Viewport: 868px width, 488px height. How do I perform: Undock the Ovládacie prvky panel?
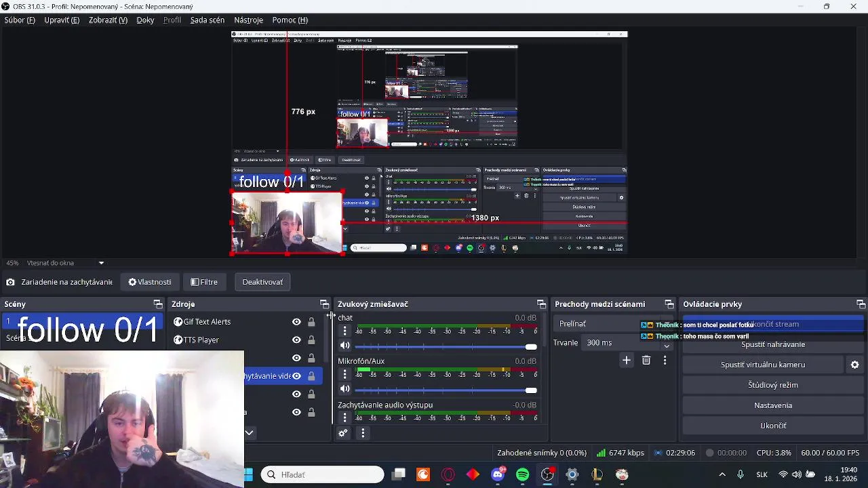pyautogui.click(x=861, y=304)
